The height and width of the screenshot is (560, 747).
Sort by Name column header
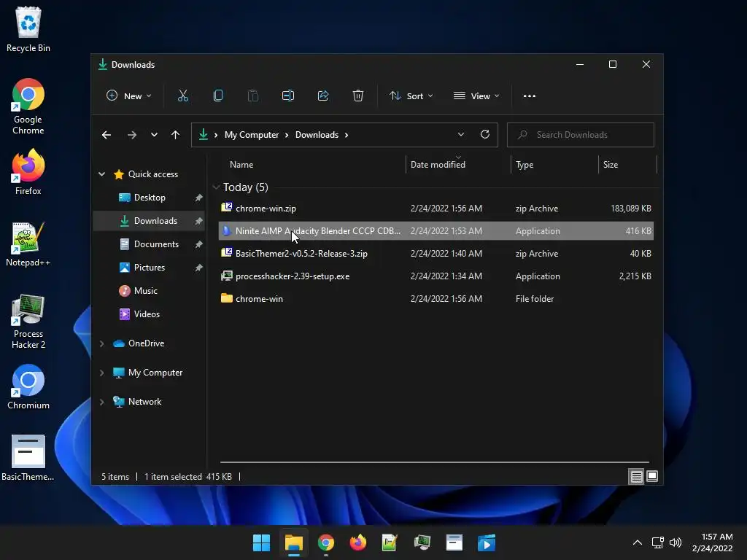point(241,165)
